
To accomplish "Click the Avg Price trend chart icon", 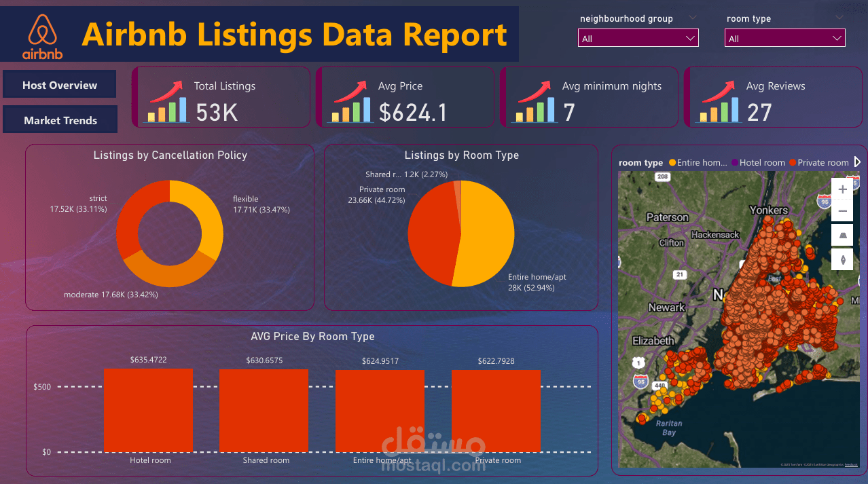I will click(x=351, y=100).
